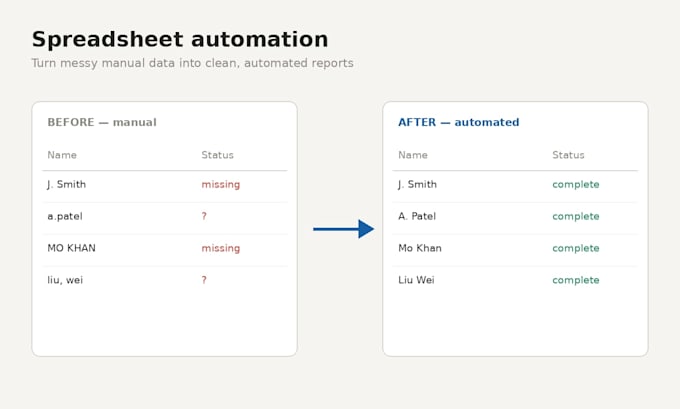Select the Name column header in BEFORE table
The width and height of the screenshot is (680, 409).
(x=62, y=155)
